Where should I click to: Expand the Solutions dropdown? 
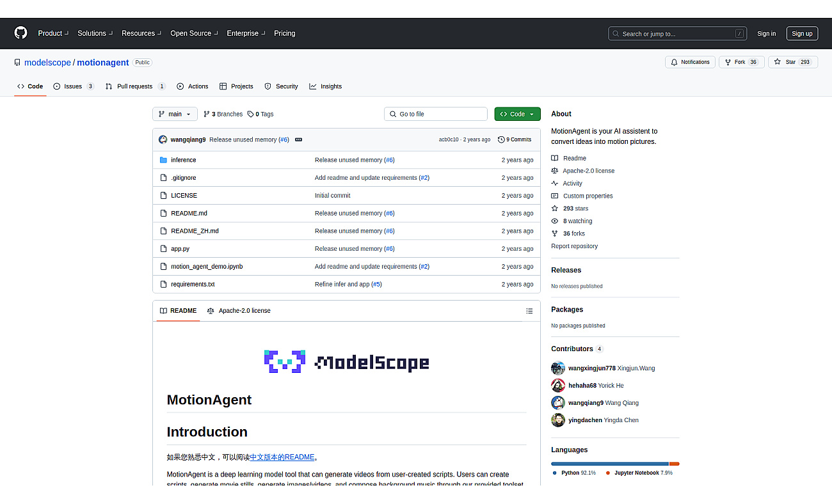[95, 33]
